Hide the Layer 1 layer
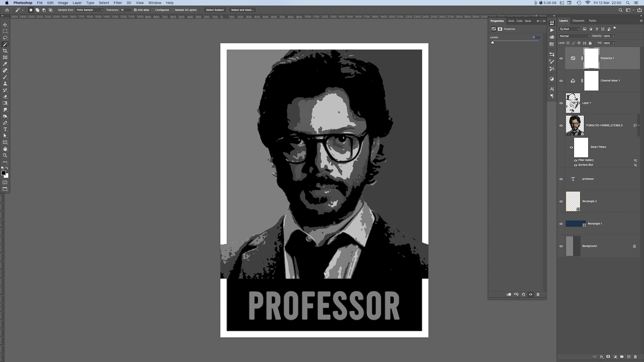The height and width of the screenshot is (362, 644). 561,103
